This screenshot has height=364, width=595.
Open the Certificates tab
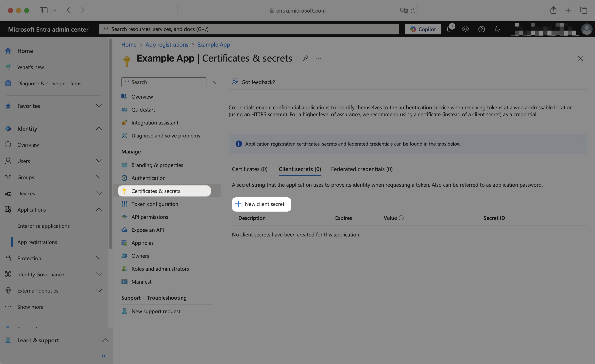tap(250, 169)
